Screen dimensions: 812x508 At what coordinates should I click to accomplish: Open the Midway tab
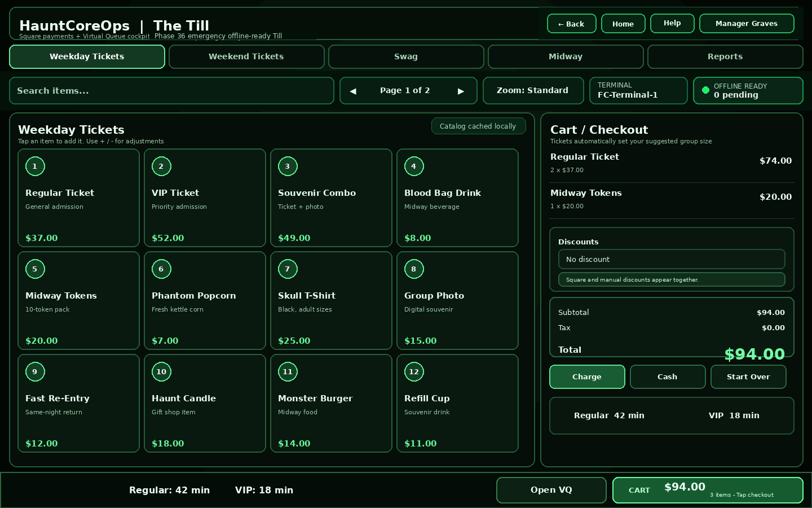coord(566,56)
